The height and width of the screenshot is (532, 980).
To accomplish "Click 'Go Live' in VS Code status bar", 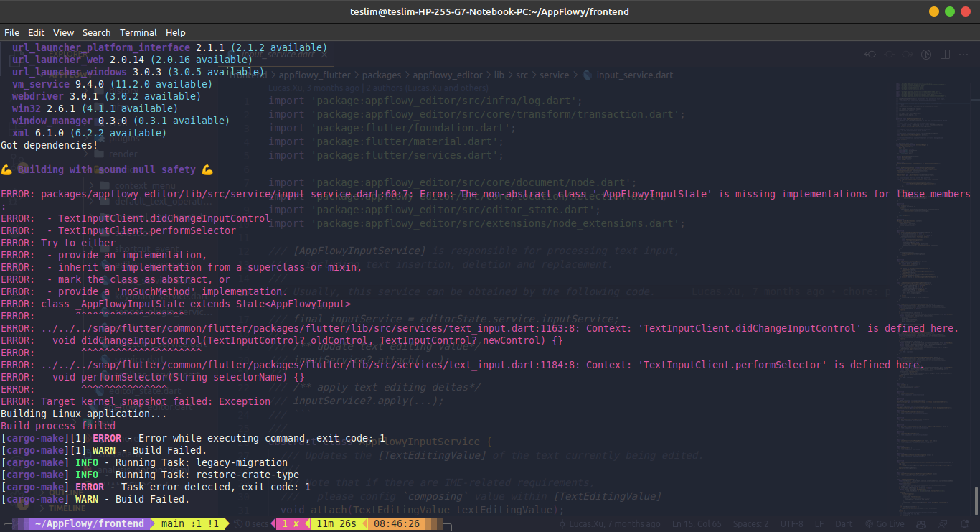I will [885, 524].
